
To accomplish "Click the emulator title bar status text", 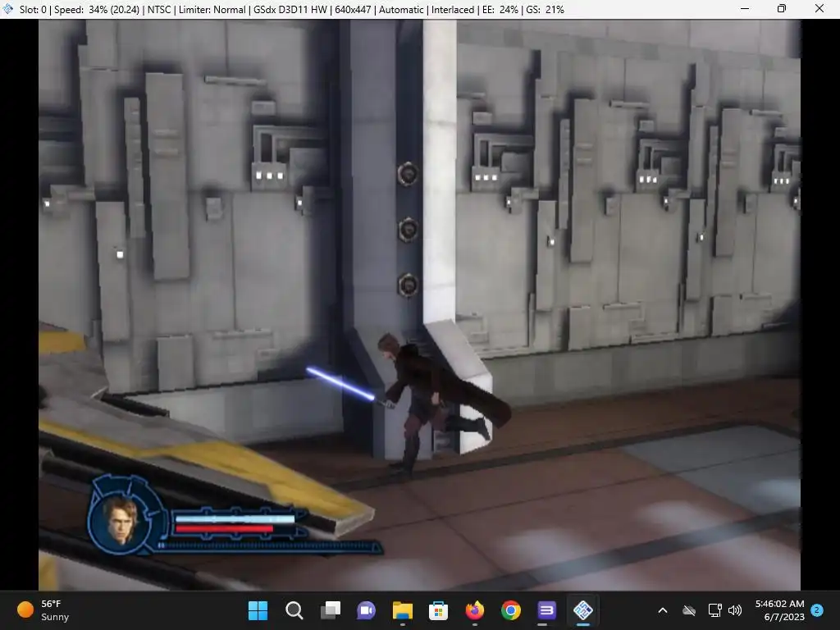I will 292,10.
